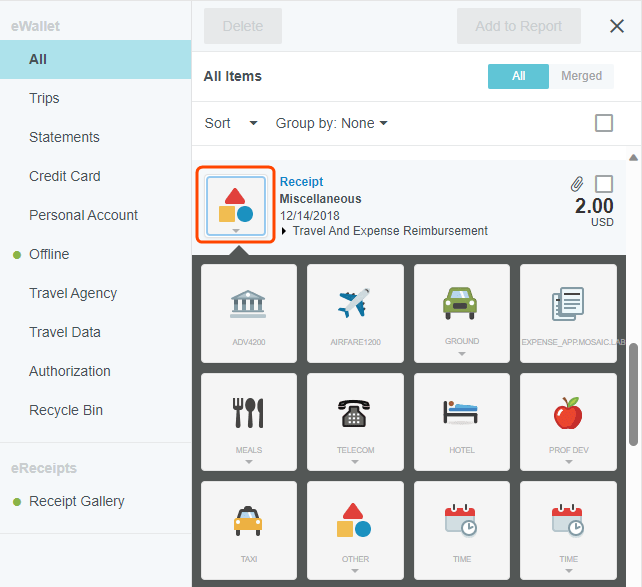This screenshot has width=642, height=587.
Task: Select the AIRFARE1200 airplane expense tile
Action: pyautogui.click(x=355, y=311)
